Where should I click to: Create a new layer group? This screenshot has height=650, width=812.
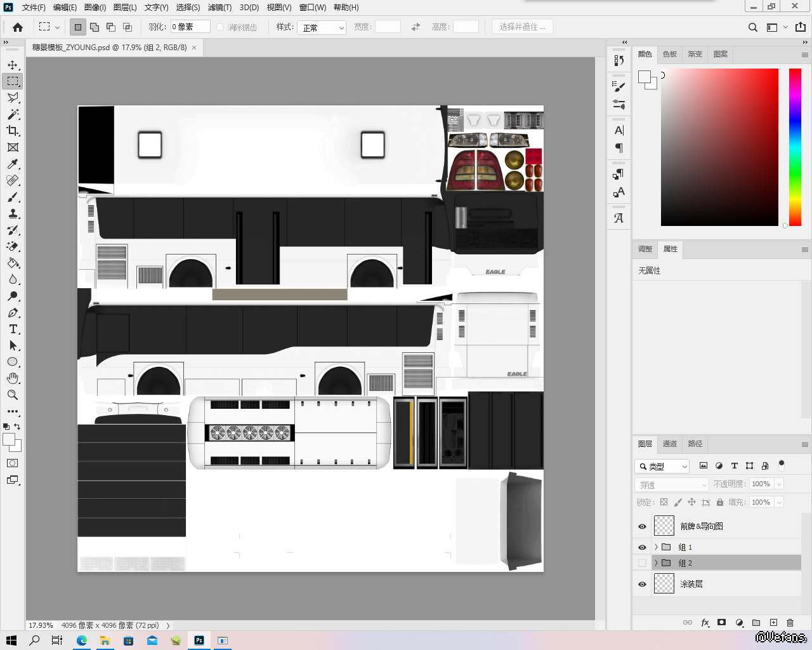756,623
